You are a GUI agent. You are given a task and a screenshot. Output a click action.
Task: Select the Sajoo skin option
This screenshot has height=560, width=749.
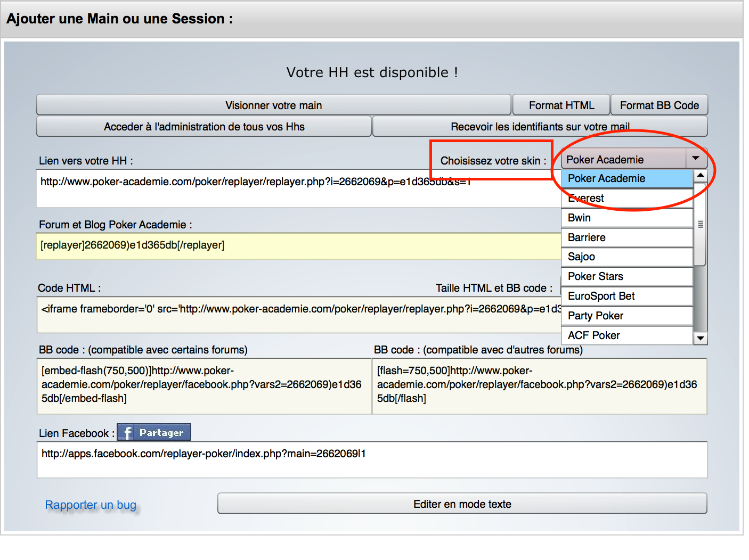point(627,257)
